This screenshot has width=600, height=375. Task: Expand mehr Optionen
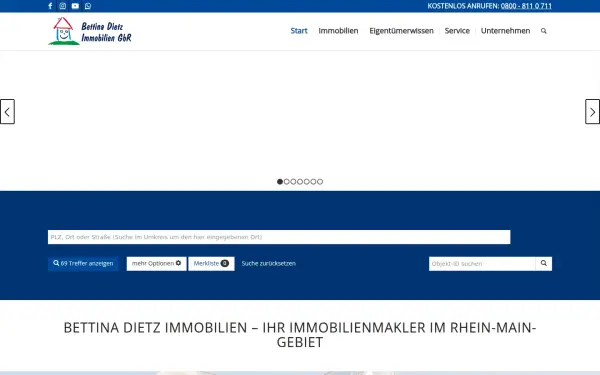(157, 264)
